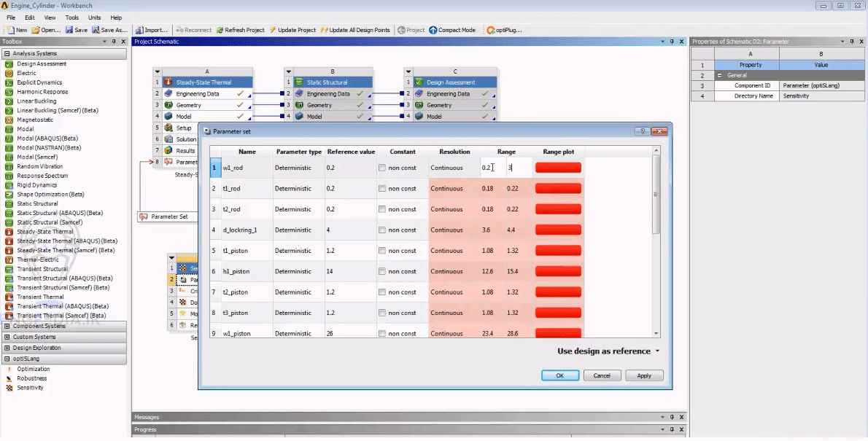Image resolution: width=868 pixels, height=441 pixels.
Task: Enable non const for the w1_rod parameter
Action: tap(381, 167)
